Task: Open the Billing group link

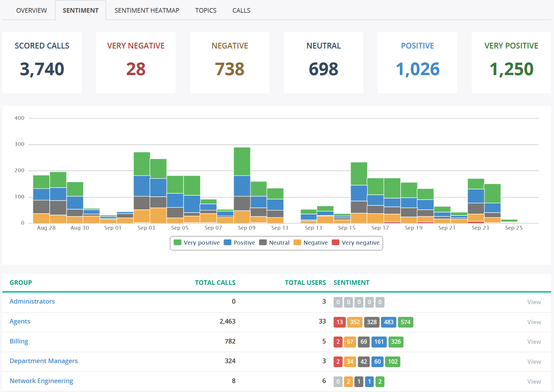Action: [19, 341]
